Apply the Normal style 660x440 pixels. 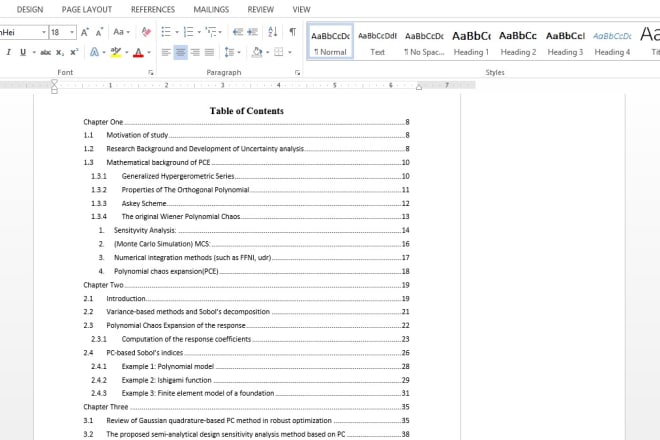click(330, 42)
